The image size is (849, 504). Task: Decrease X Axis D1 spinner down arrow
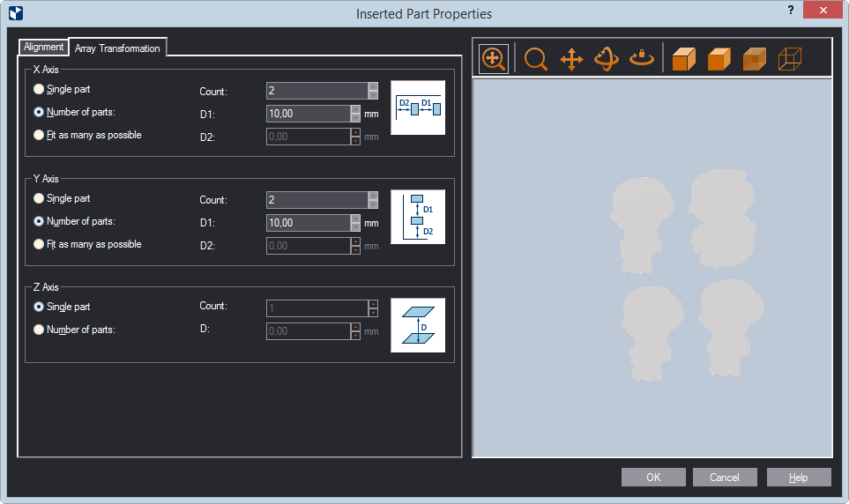356,117
